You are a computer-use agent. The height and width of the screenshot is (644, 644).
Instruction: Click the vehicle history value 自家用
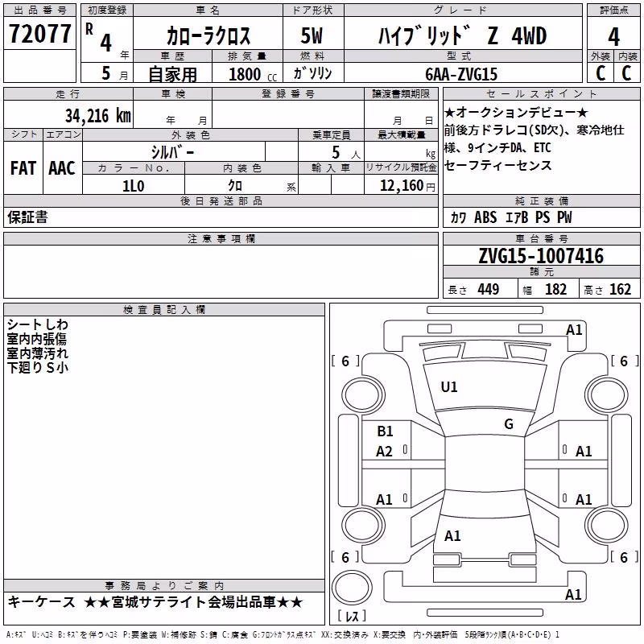tap(172, 74)
